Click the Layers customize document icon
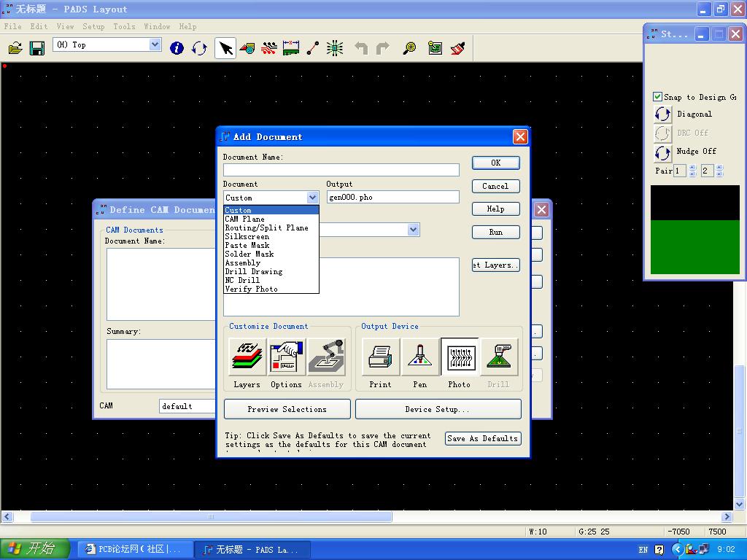Image resolution: width=747 pixels, height=560 pixels. pos(247,357)
